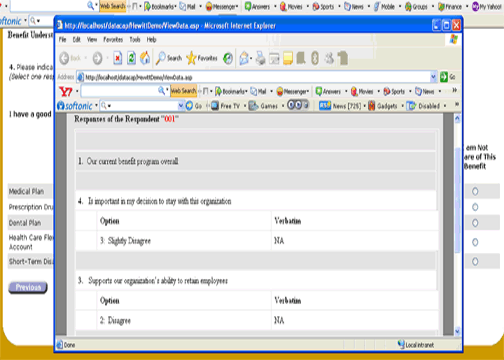The height and width of the screenshot is (360, 504).
Task: Select the Prescription Drug row radio button
Action: pyautogui.click(x=475, y=207)
